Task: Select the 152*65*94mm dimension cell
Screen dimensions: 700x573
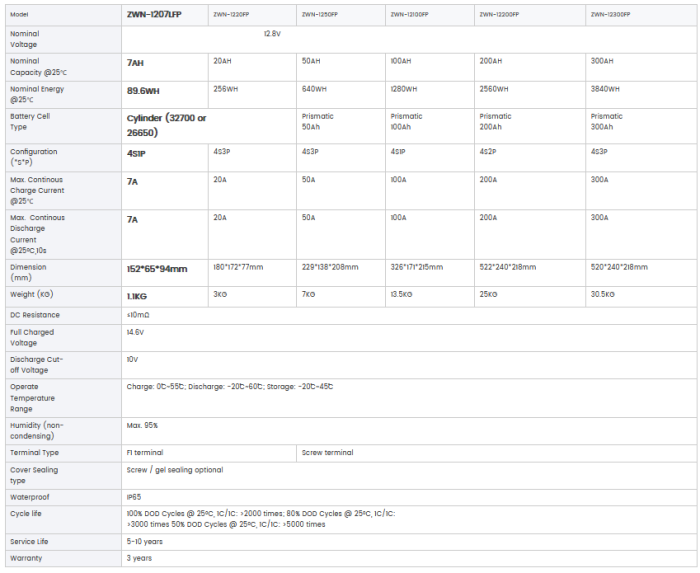Action: pos(157,268)
